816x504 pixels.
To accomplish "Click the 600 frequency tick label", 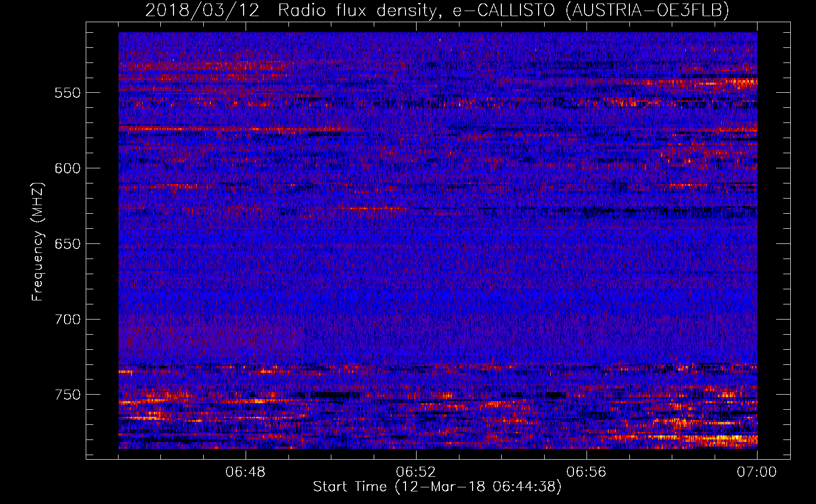I will (68, 168).
